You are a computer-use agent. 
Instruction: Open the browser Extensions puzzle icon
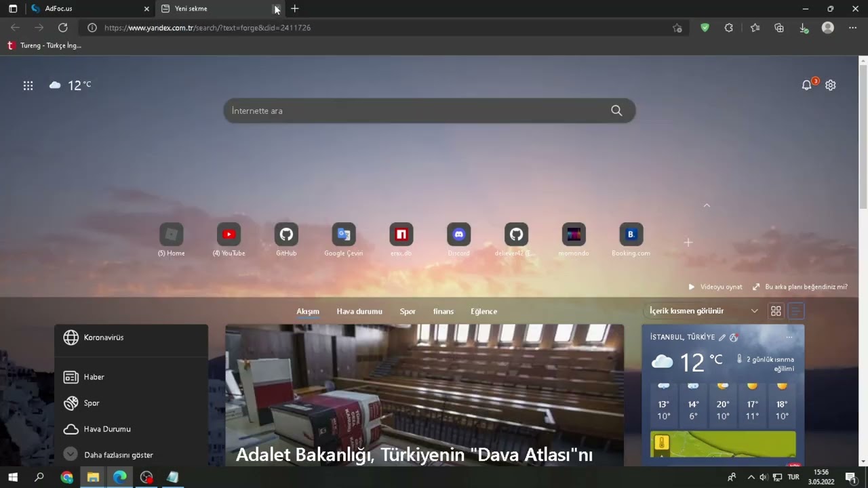729,28
